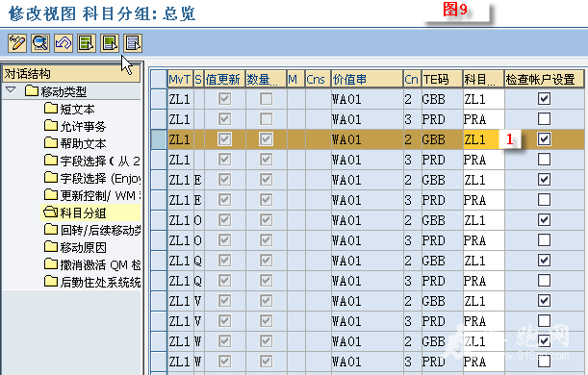Open the 帮助文本 folder
The image size is (588, 375).
point(75,143)
